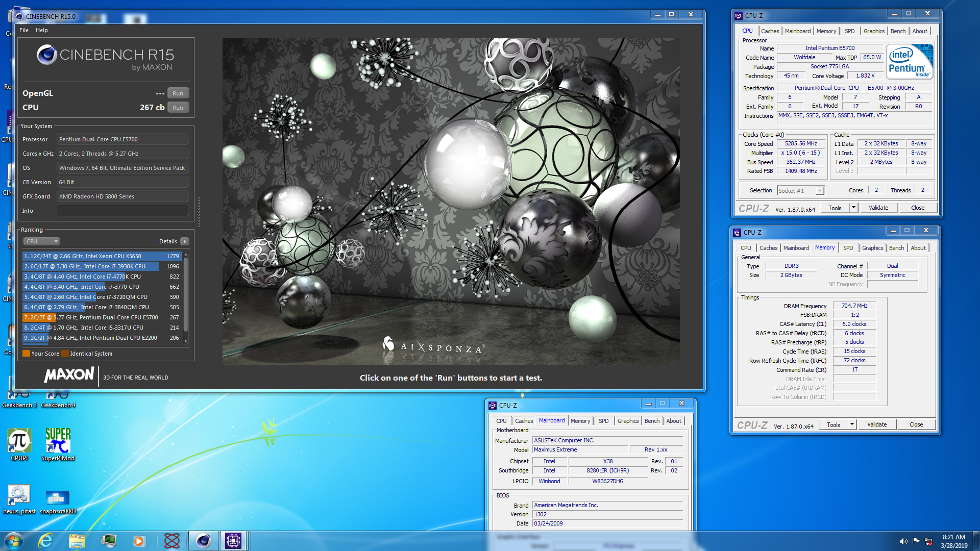Image resolution: width=980 pixels, height=551 pixels.
Task: Click Tools button in the Memory CPU-Z window
Action: (x=834, y=424)
